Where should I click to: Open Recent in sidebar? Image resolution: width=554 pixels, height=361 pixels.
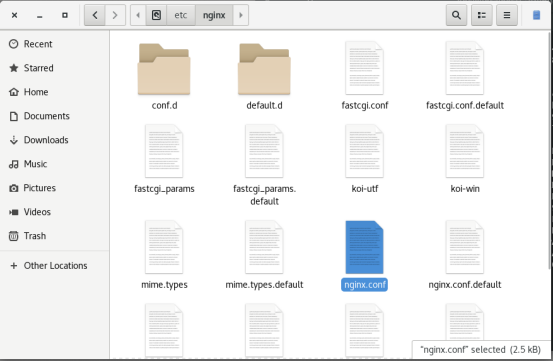tap(55, 44)
